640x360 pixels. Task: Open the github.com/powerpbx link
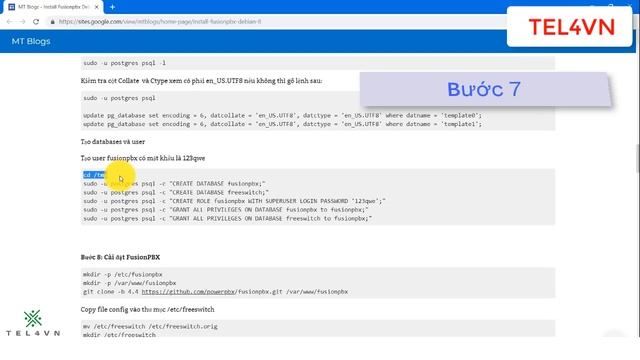pos(189,292)
